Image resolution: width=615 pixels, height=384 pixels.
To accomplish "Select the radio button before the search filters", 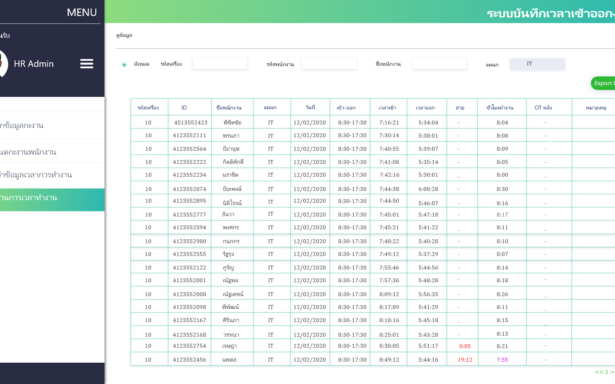I will [x=124, y=65].
